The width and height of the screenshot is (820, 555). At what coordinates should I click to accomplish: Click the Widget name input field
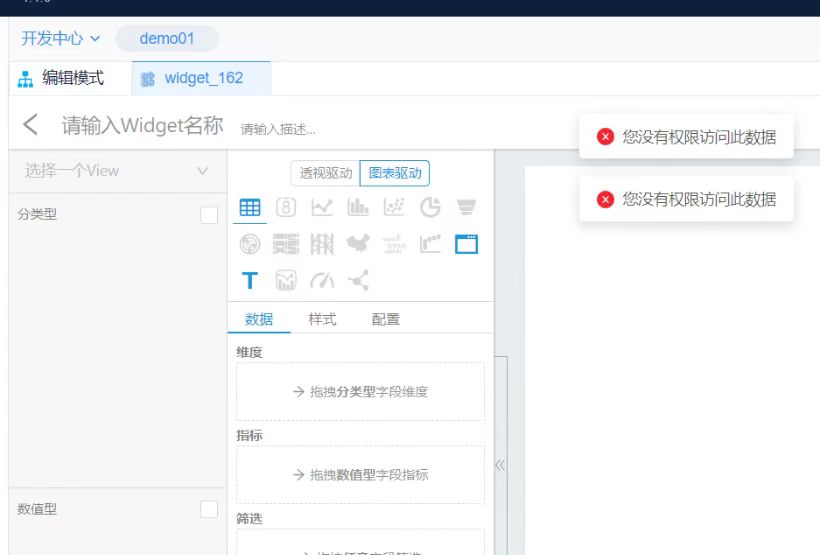[142, 126]
